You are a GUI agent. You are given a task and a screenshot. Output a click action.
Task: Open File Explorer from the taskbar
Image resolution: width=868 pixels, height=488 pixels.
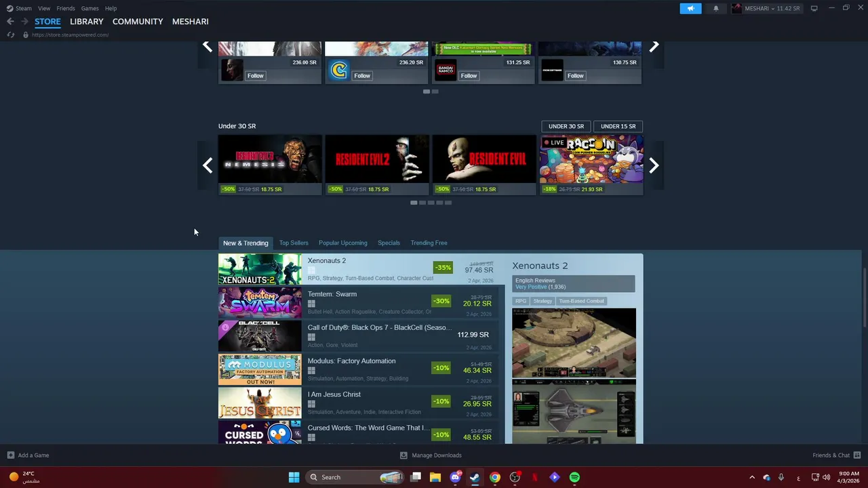(x=435, y=477)
